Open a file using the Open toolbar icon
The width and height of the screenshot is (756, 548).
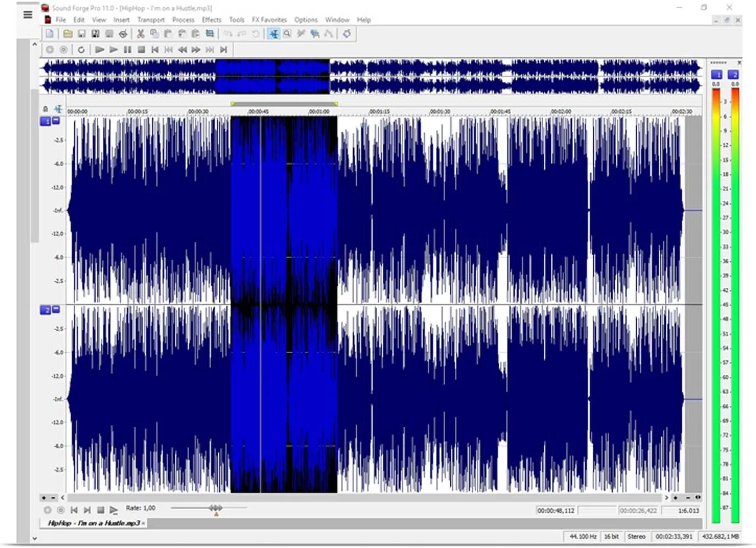(68, 34)
